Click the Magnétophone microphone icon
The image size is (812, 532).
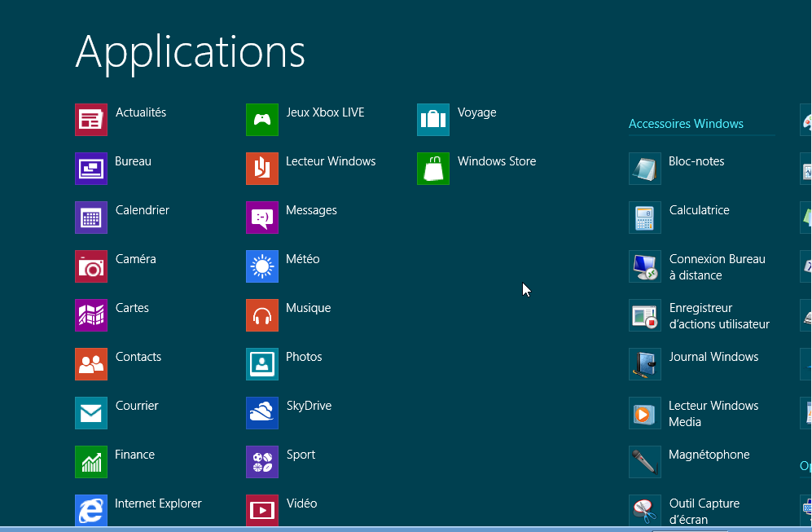pyautogui.click(x=644, y=462)
